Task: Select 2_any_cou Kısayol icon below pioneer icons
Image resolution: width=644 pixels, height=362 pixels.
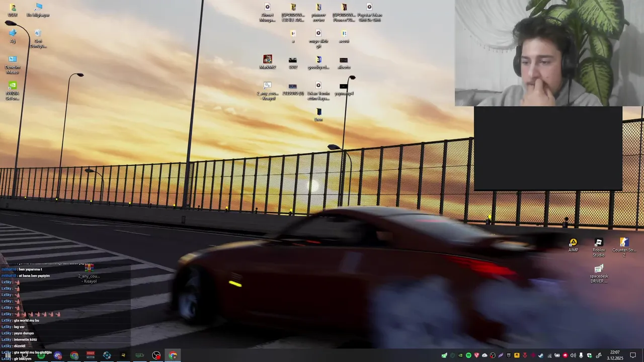Action: click(267, 91)
